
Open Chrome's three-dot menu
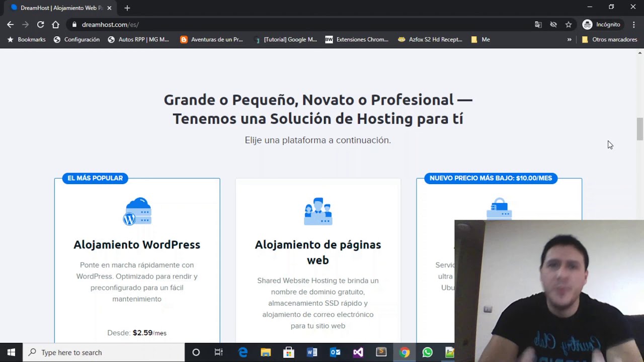coord(633,24)
